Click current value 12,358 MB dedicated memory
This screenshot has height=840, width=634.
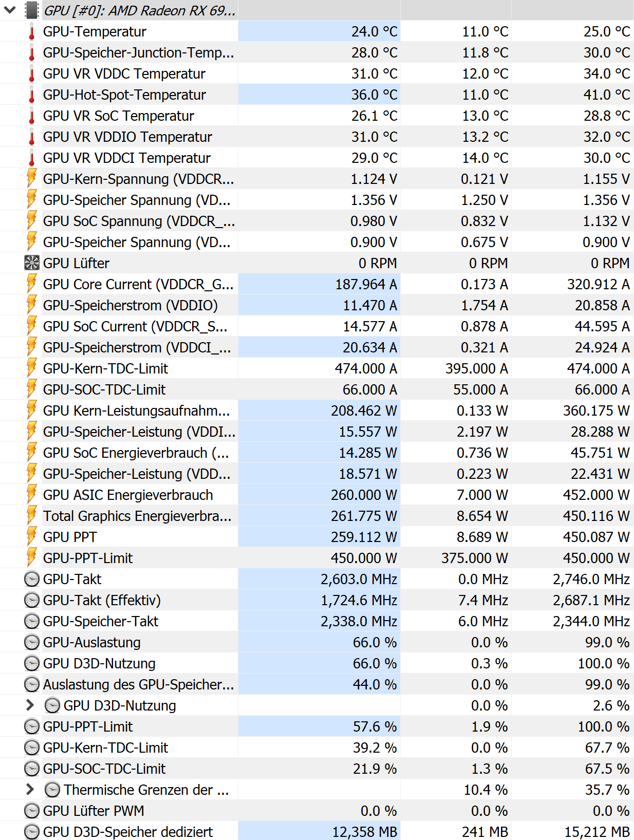[365, 832]
